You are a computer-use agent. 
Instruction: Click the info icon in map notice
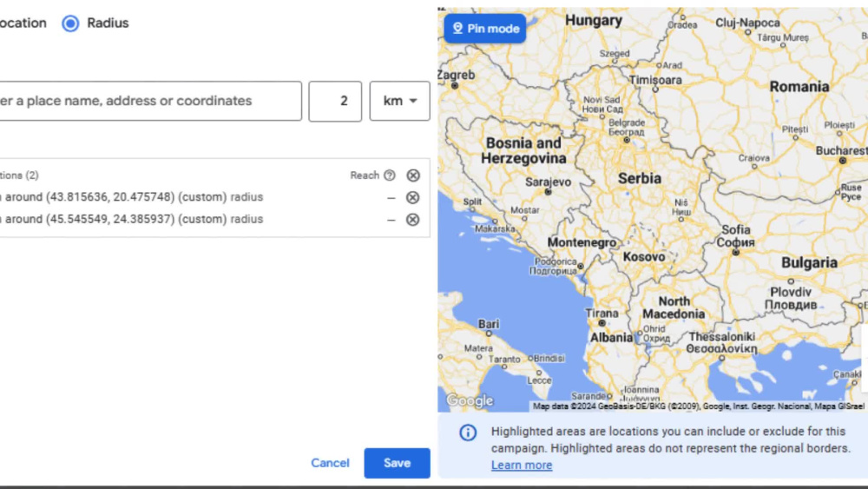tap(468, 433)
